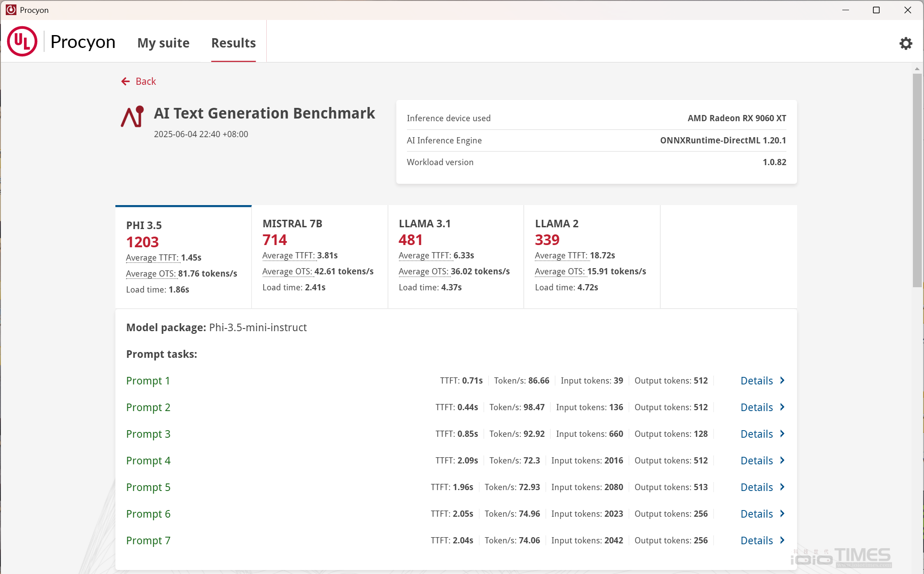Click Prompt 4 Input tokens 2016 value
The width and height of the screenshot is (924, 574).
click(613, 460)
